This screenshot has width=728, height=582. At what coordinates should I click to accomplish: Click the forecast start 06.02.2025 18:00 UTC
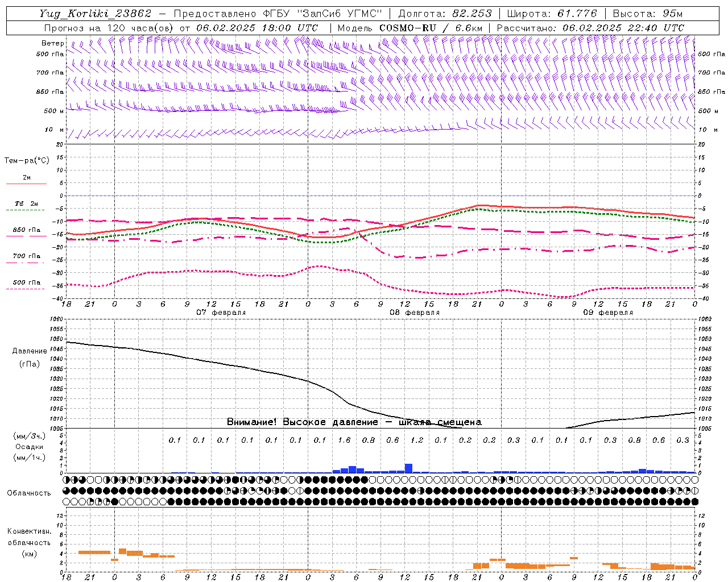click(x=257, y=28)
